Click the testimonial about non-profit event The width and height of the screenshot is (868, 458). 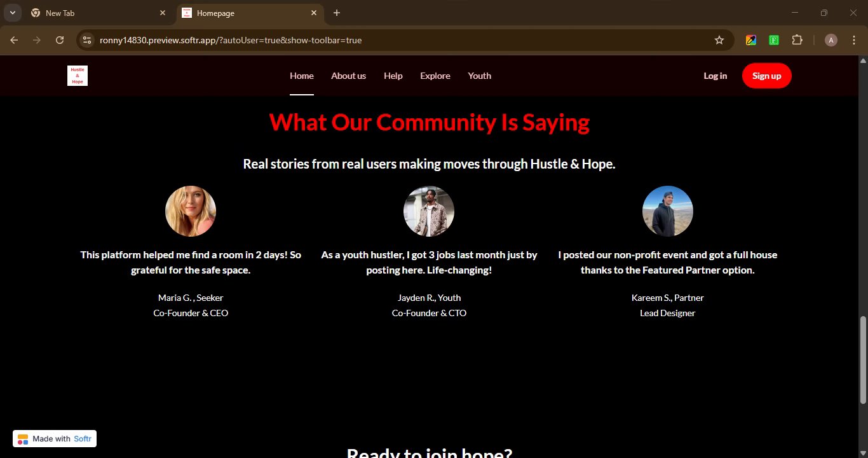(x=668, y=262)
